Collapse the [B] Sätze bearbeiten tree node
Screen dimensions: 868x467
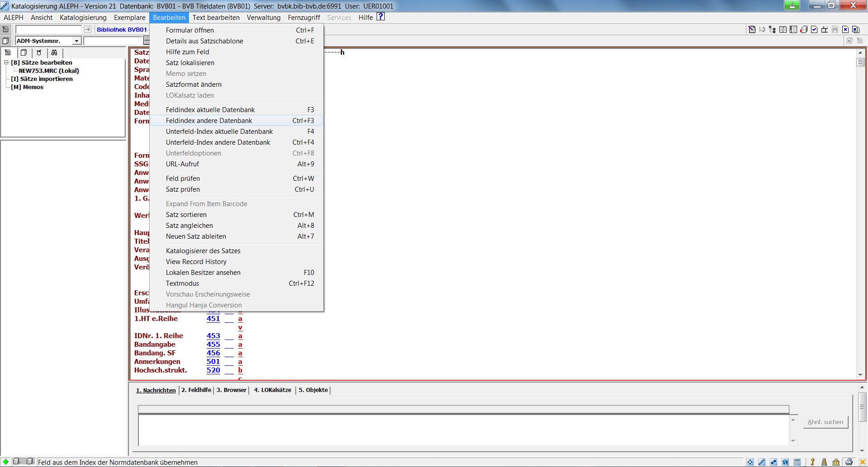coord(6,63)
